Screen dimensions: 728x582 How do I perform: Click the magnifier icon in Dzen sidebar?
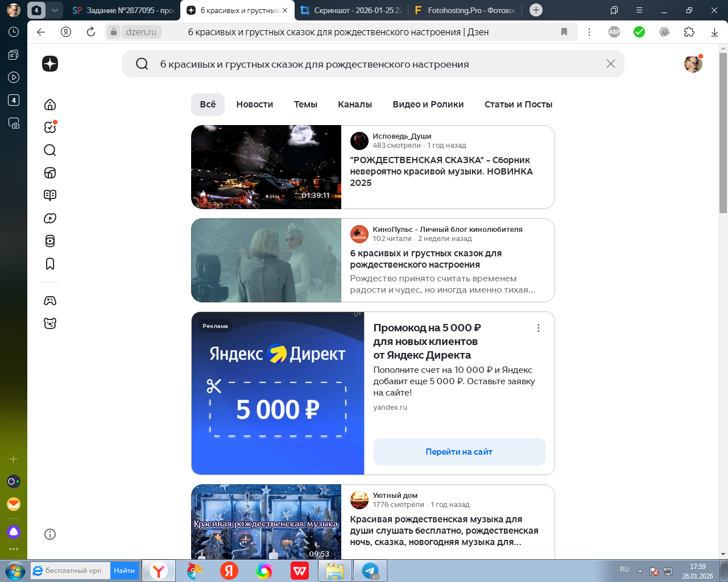50,150
